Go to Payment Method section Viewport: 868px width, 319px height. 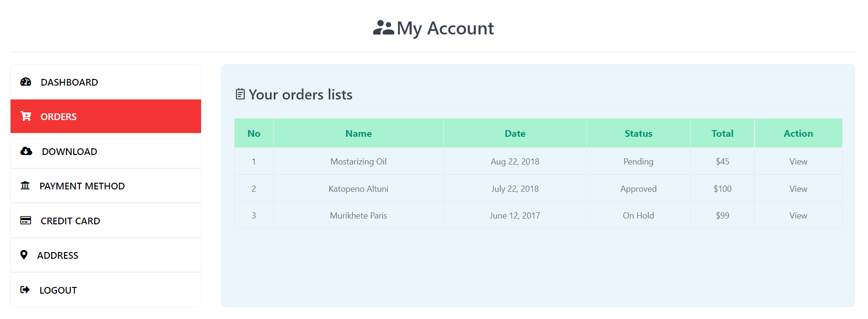pos(106,186)
